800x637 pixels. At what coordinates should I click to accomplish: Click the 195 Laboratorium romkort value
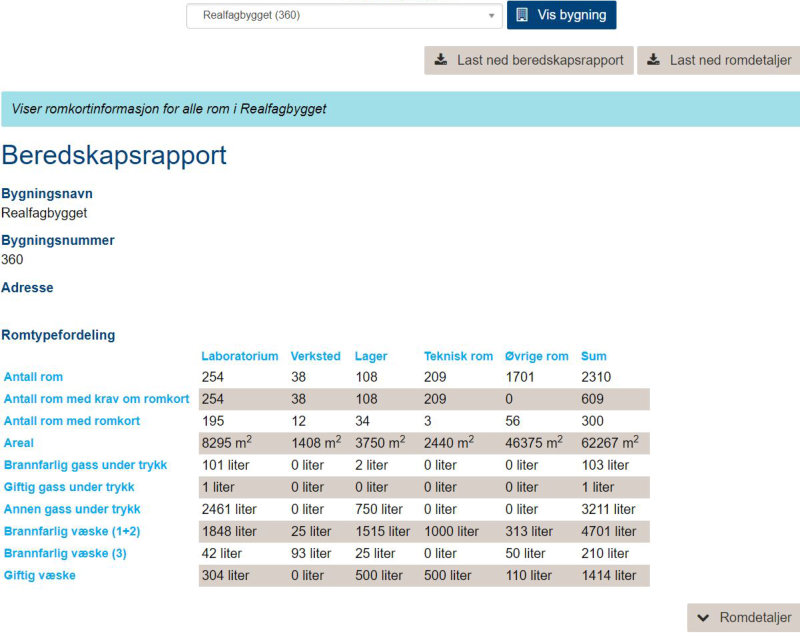coord(213,421)
